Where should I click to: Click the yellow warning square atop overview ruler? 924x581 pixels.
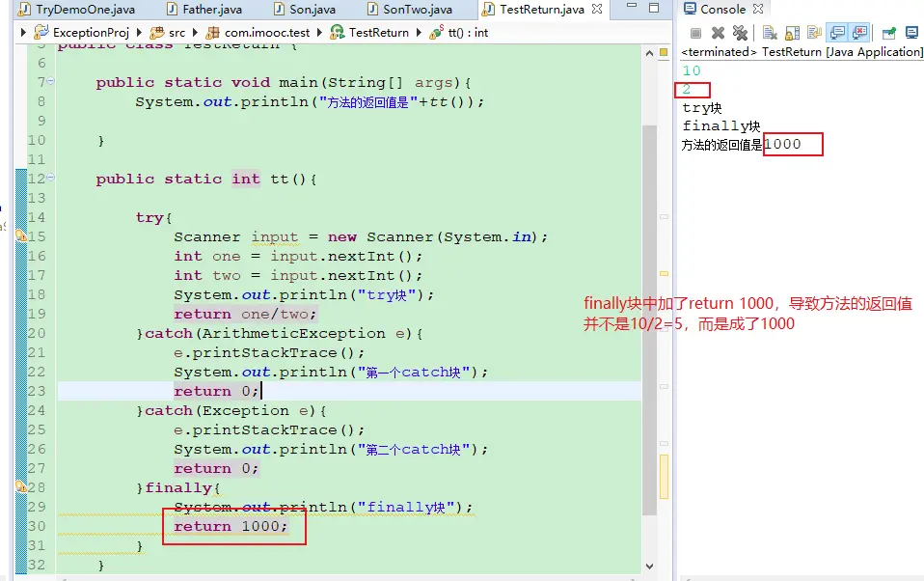click(x=664, y=52)
